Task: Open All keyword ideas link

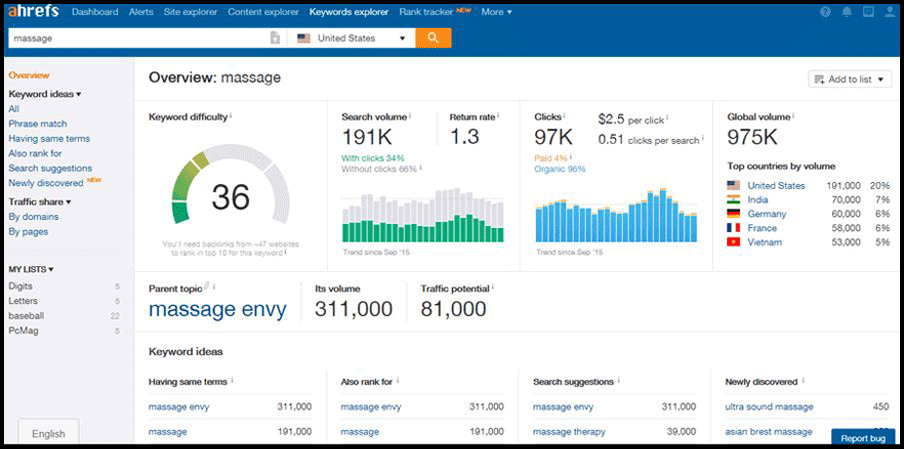Action: (x=14, y=109)
